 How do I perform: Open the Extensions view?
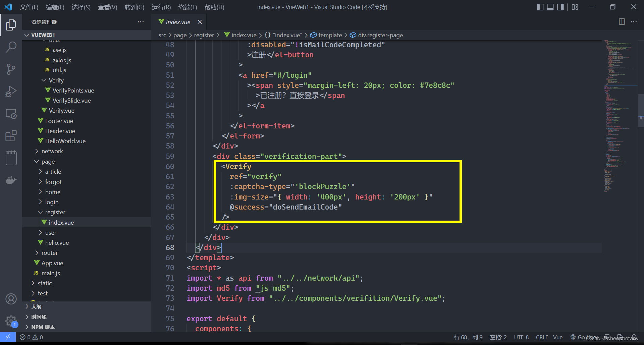click(11, 135)
